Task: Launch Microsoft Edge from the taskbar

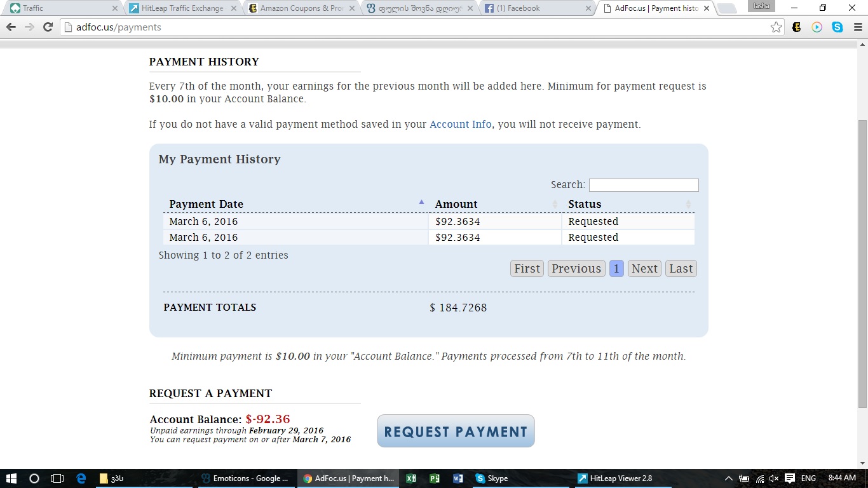Action: coord(81,478)
